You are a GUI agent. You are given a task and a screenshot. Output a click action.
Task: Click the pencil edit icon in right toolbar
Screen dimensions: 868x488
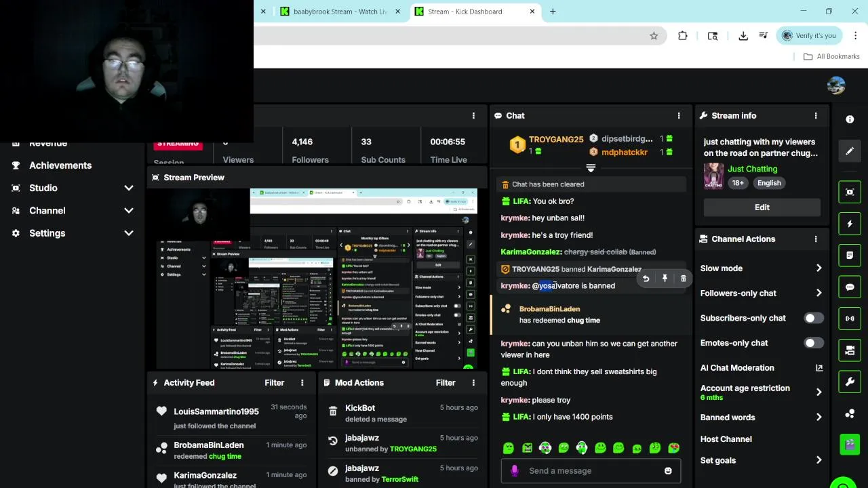[850, 151]
